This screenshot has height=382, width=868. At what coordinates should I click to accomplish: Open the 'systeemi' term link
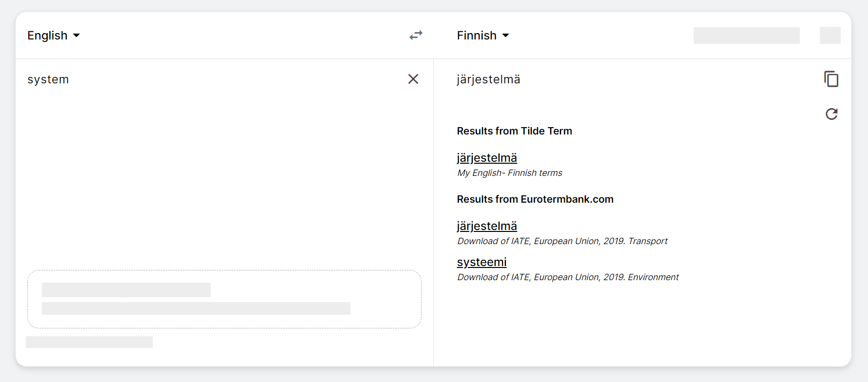pyautogui.click(x=481, y=262)
